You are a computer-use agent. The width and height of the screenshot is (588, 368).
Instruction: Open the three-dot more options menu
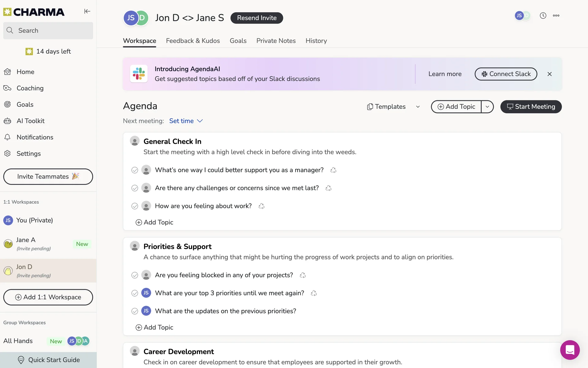556,16
